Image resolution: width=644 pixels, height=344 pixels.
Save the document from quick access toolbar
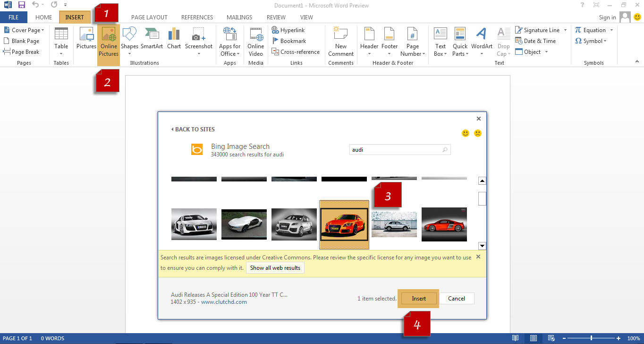tap(22, 5)
